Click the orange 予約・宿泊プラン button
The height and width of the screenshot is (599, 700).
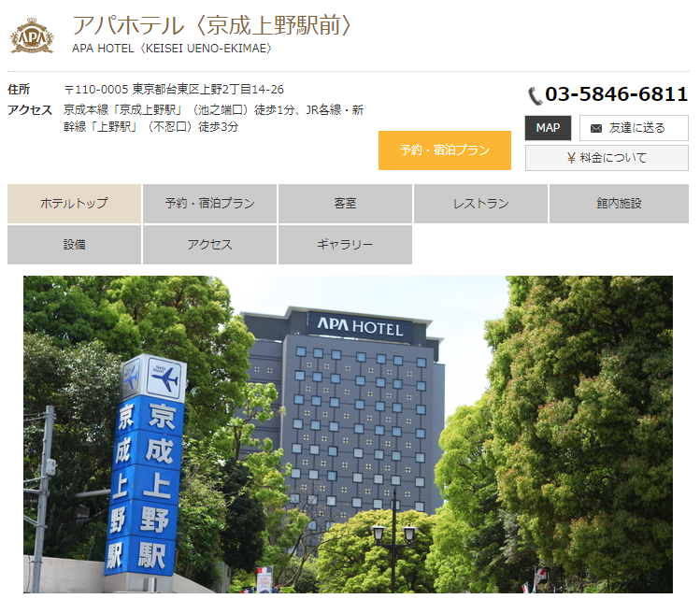444,150
